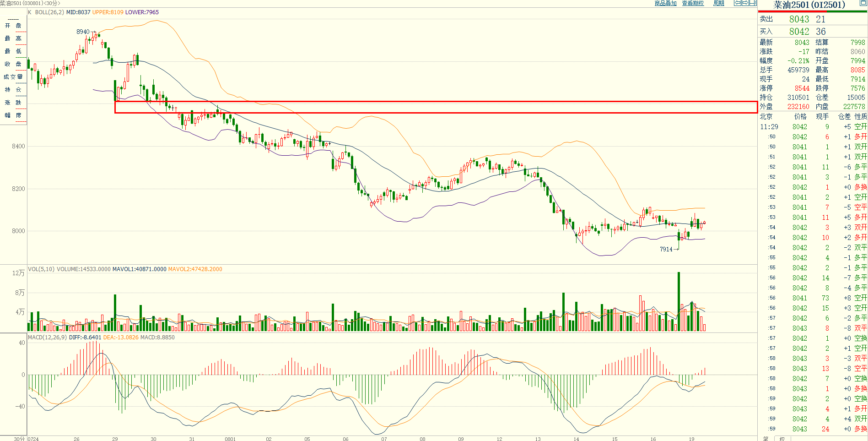The image size is (868, 441).
Task: Click the 性质 column header in tick list
Action: pyautogui.click(x=861, y=117)
